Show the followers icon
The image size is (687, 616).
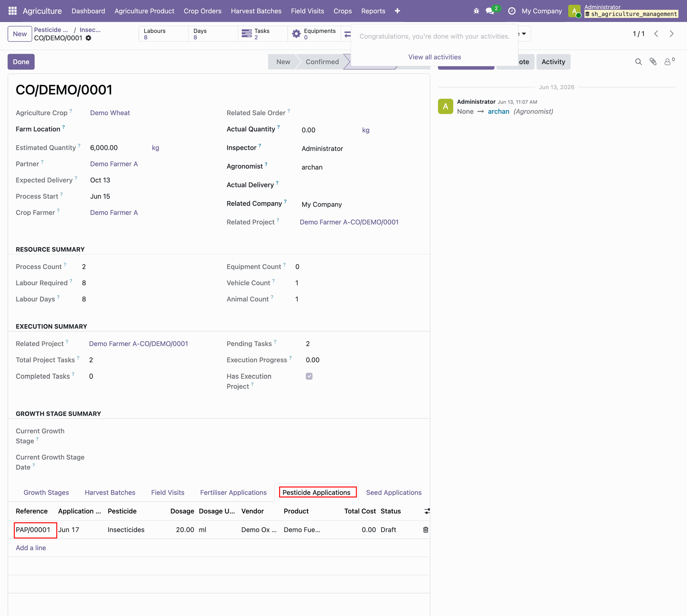669,62
